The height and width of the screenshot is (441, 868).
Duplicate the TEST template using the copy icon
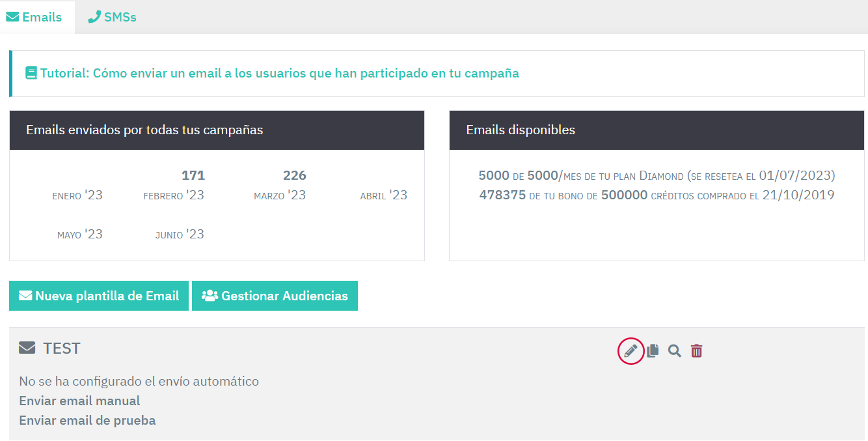click(x=653, y=350)
